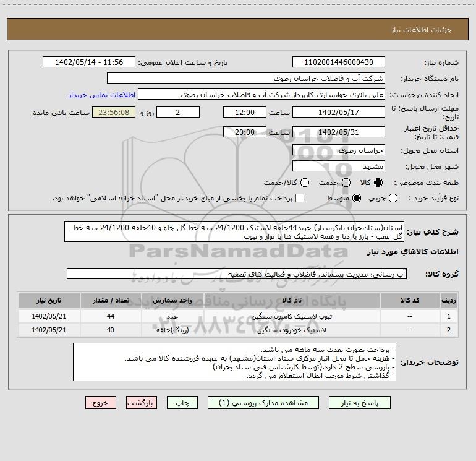Click the نام کالا column header
The image size is (476, 461).
[292, 301]
